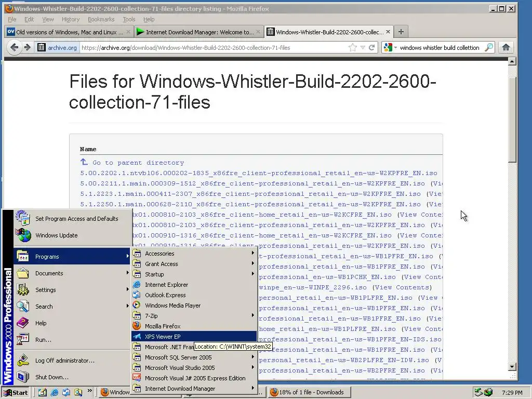Click the Go to parent directory link

coord(138,163)
